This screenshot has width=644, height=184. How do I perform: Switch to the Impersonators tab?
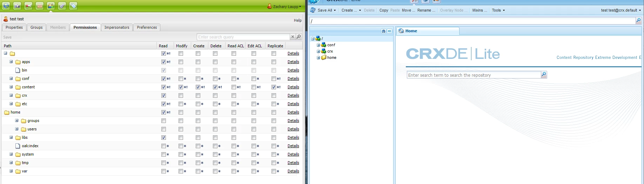pos(117,27)
